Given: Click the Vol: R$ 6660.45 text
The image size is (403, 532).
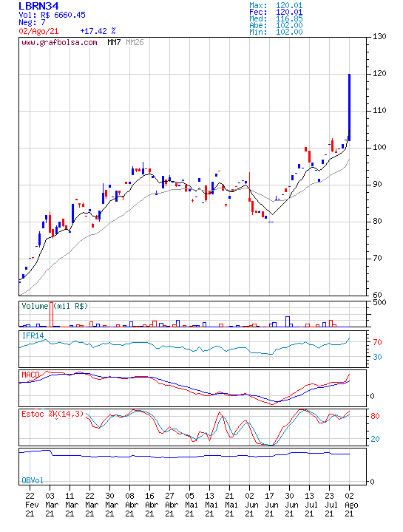Looking at the screenshot, I should click(52, 15).
